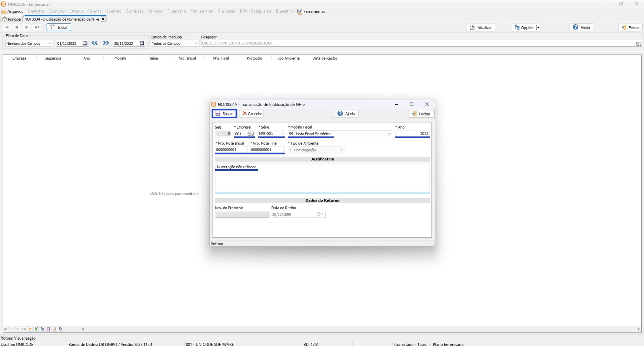The width and height of the screenshot is (644, 346).
Task: Expand Filtro de Data 'Nenhum dos Campos' dropdown
Action: [x=50, y=43]
